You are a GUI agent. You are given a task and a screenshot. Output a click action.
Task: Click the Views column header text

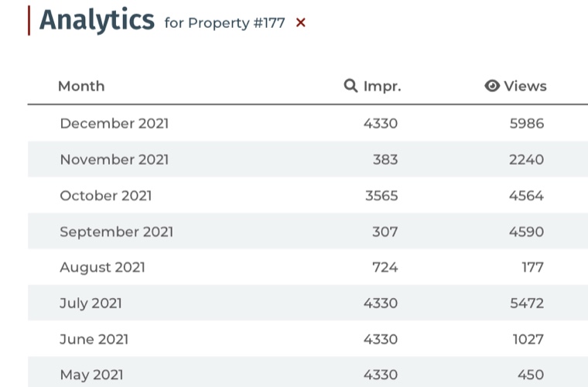[x=525, y=86]
